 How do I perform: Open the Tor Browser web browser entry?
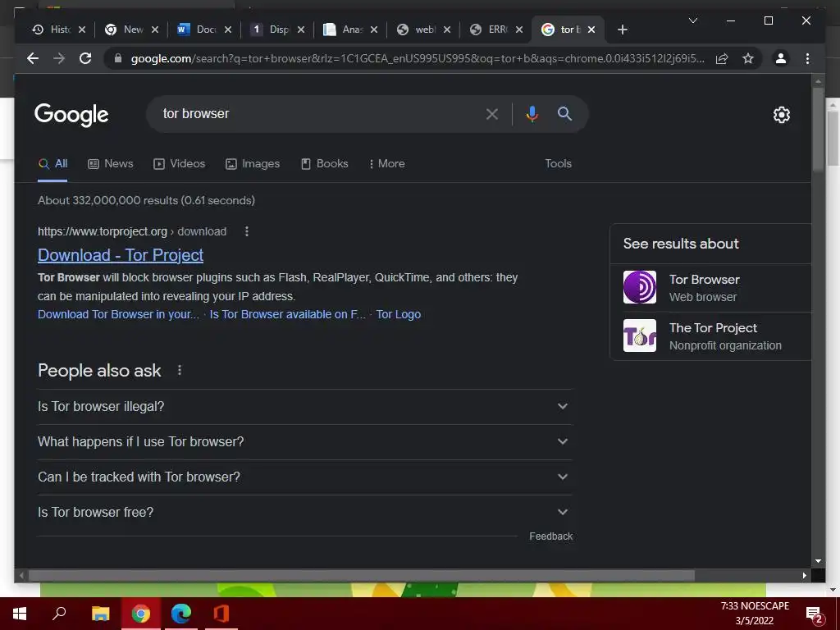tap(710, 288)
